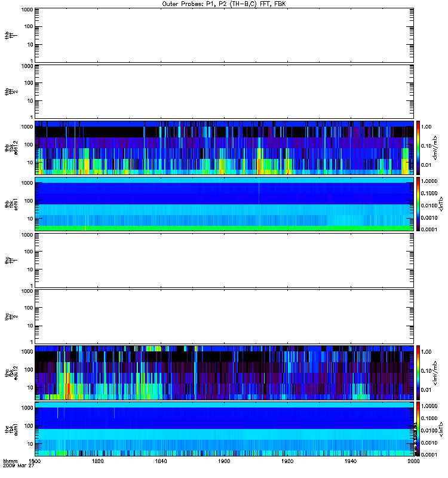Click the '1.00' tick on thb edc12 color bar
The image size is (448, 478).
click(426, 127)
